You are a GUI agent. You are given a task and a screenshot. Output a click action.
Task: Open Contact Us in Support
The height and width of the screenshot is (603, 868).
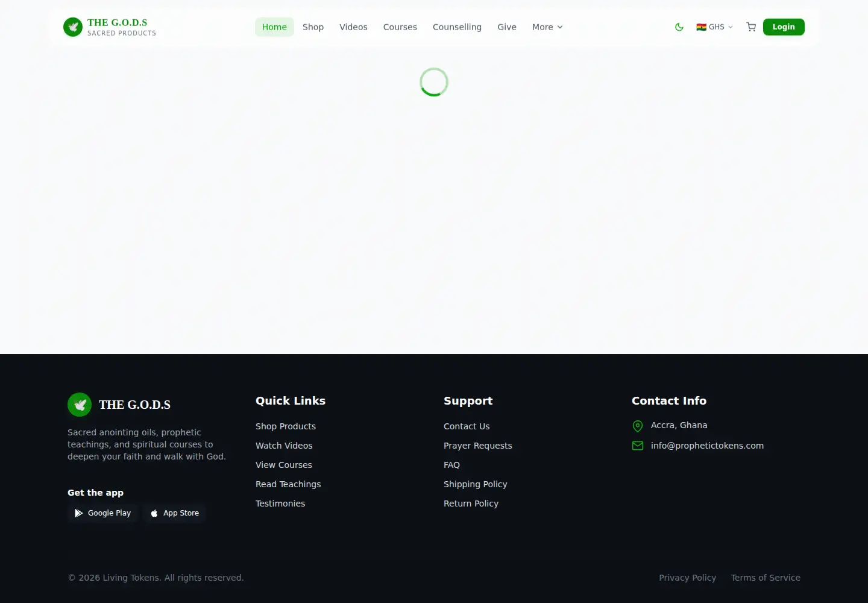click(x=467, y=426)
